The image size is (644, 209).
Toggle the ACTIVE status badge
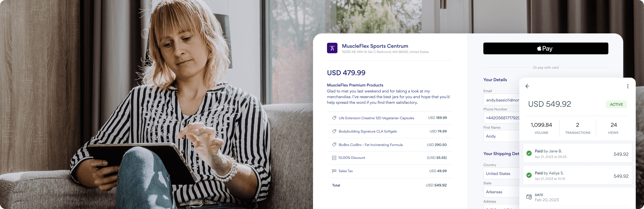click(x=616, y=104)
